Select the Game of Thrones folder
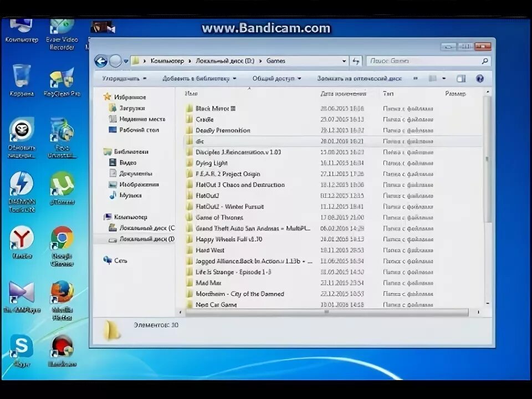The height and width of the screenshot is (399, 532). coord(219,217)
